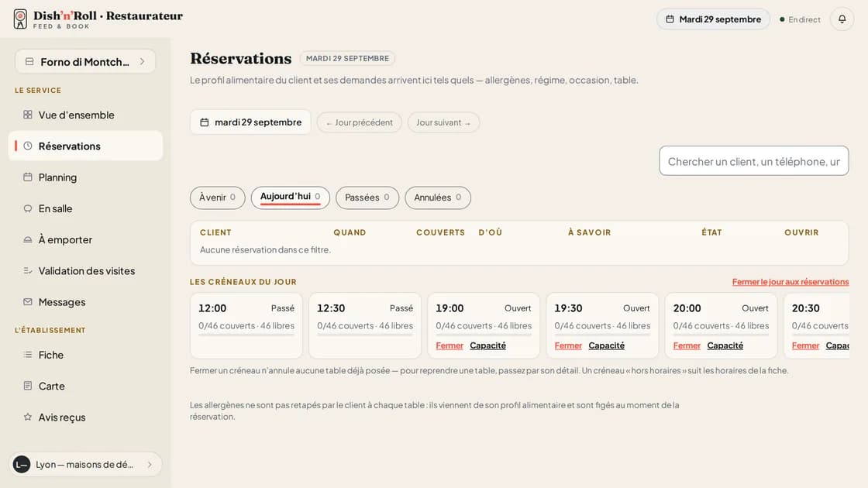Click the CLIENT column header
868x488 pixels.
(215, 232)
